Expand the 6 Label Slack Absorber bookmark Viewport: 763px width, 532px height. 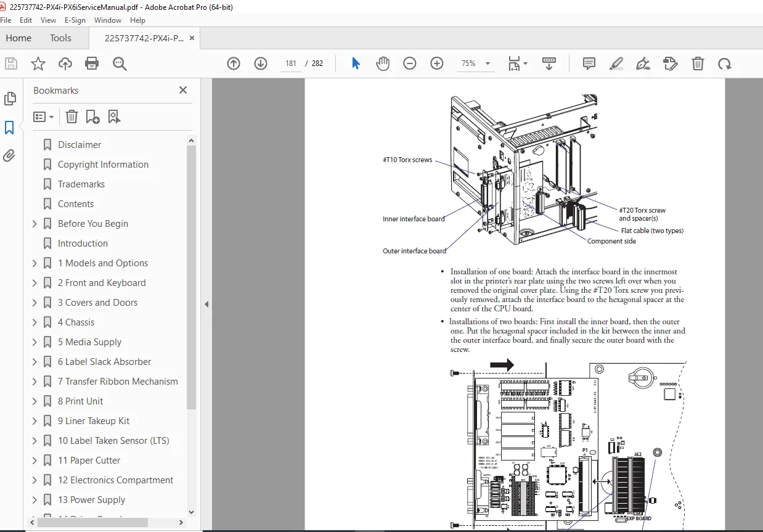coord(35,362)
